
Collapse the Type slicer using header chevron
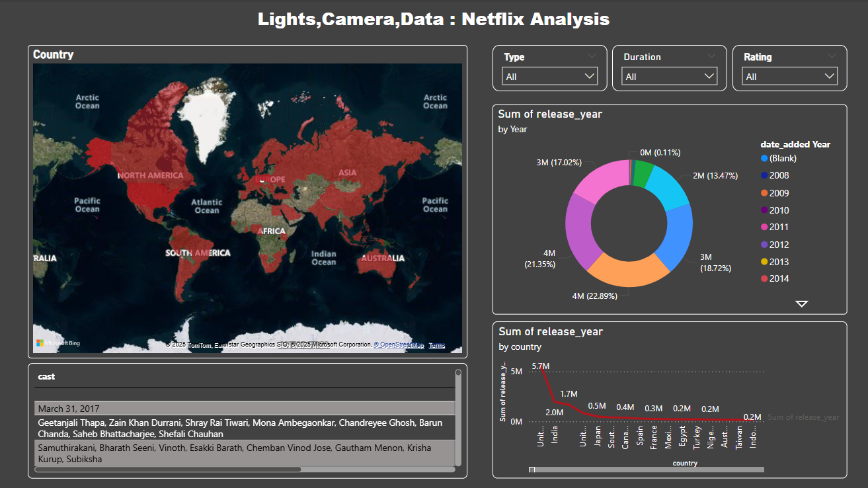(592, 56)
